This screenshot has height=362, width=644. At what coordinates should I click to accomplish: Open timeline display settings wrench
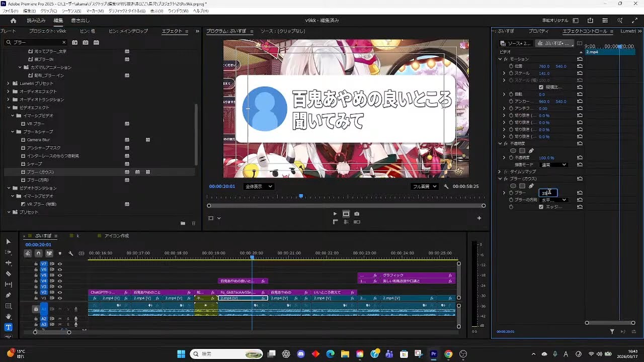tap(71, 253)
